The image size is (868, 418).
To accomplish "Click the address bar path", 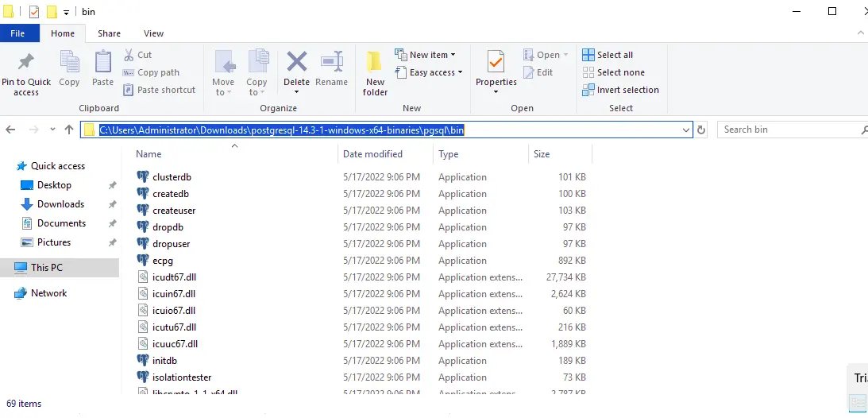I will [x=281, y=130].
